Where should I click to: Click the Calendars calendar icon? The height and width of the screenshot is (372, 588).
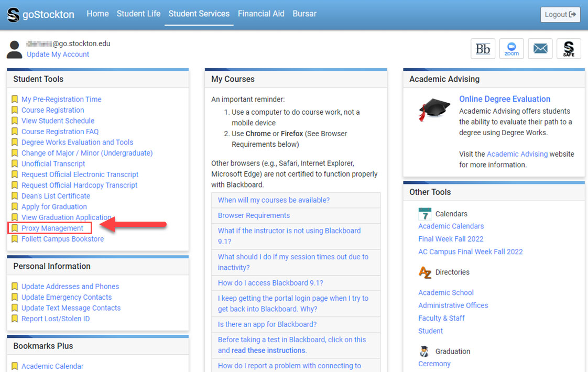425,214
